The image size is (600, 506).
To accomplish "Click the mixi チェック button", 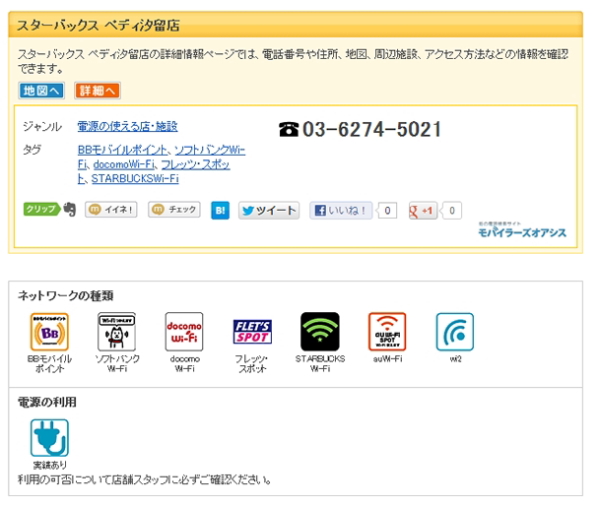I will tap(174, 210).
